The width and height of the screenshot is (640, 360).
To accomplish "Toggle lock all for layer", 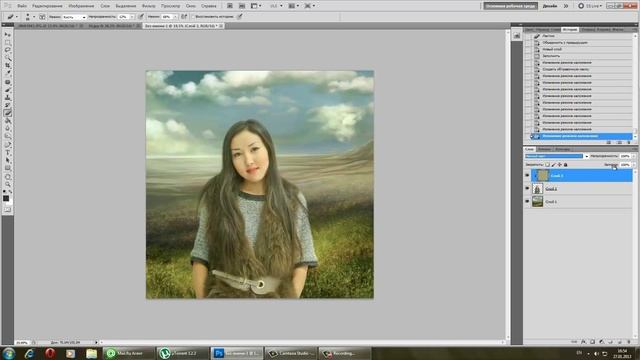I will click(x=565, y=164).
